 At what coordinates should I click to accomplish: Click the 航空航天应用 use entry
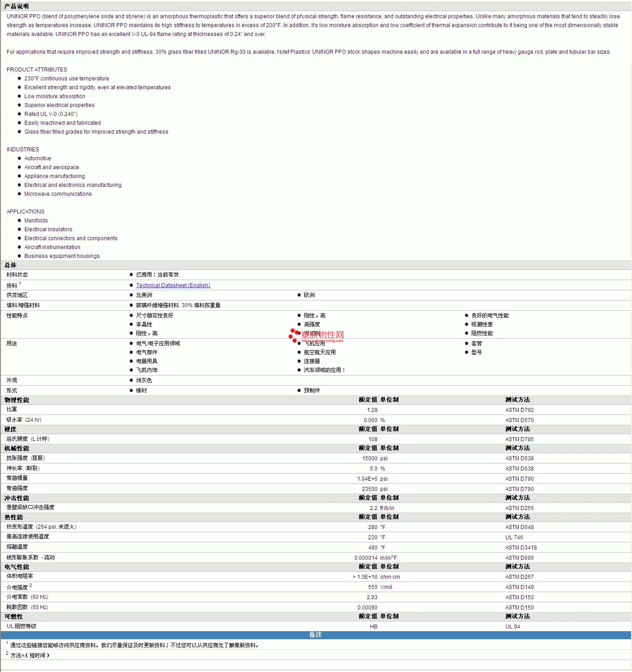click(x=320, y=352)
